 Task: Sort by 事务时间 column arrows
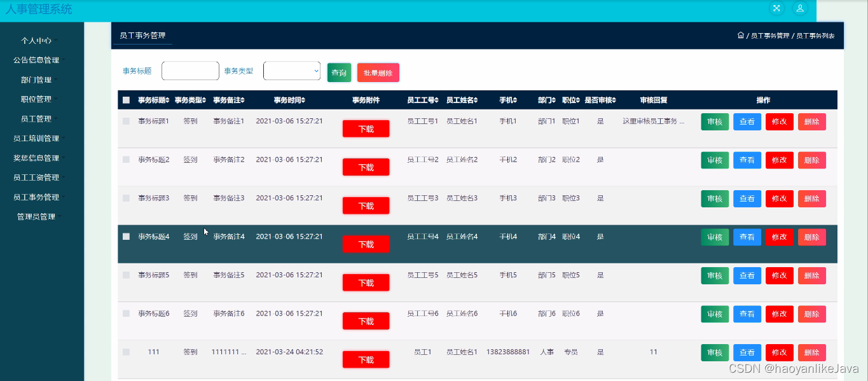pos(303,100)
